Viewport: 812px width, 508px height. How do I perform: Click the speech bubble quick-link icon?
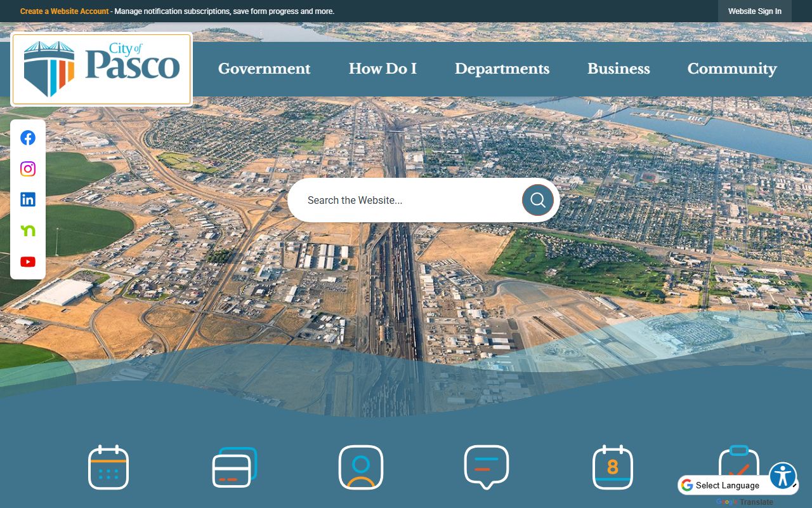pyautogui.click(x=487, y=467)
